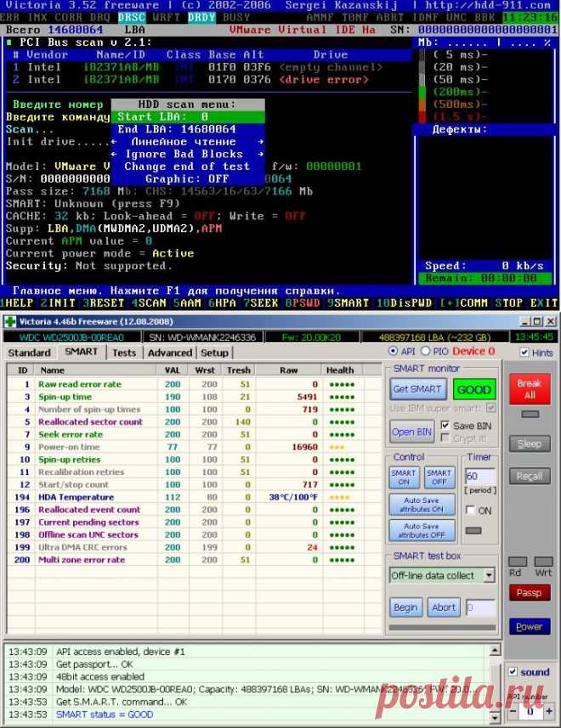Select the API access radio button
The image size is (561, 728).
[x=394, y=351]
